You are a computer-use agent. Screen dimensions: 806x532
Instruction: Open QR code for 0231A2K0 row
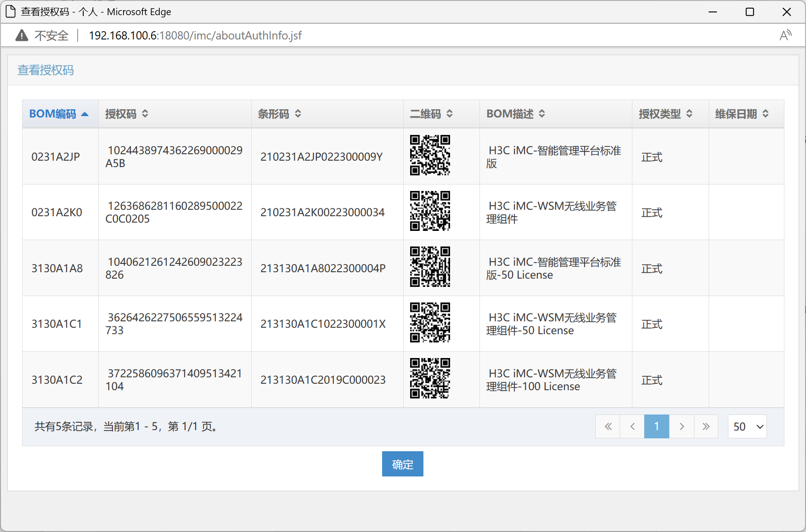pos(430,211)
